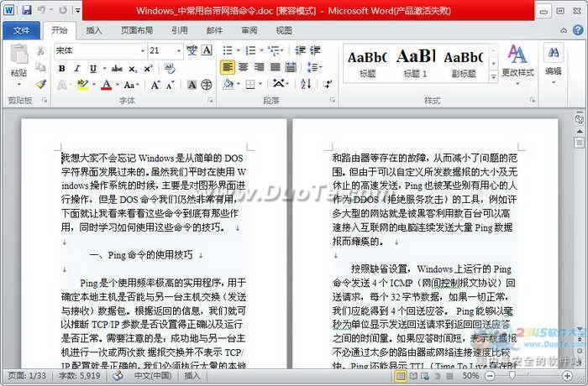Click the numbered list icon
Viewport: 588px width, 386px height.
point(250,50)
